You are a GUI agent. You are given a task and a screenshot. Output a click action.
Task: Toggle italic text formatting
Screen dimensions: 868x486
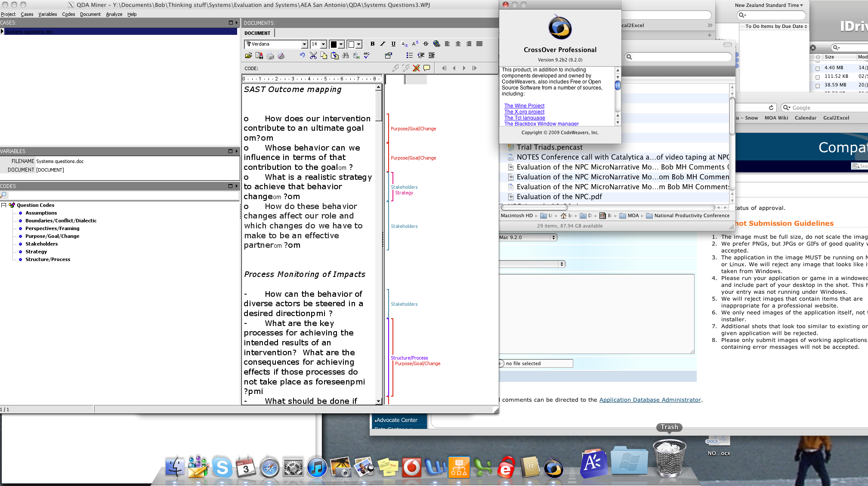click(383, 44)
